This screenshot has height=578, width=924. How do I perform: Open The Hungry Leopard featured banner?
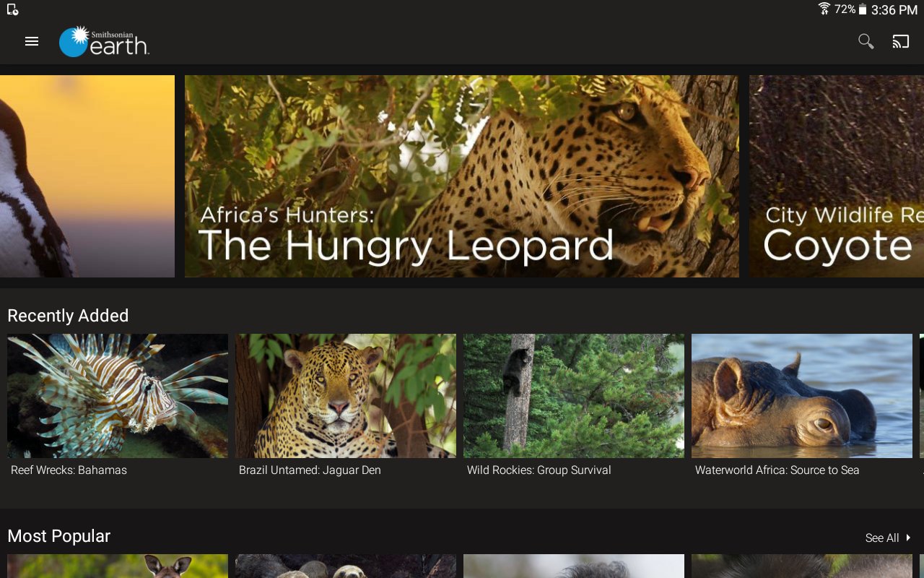(x=462, y=176)
